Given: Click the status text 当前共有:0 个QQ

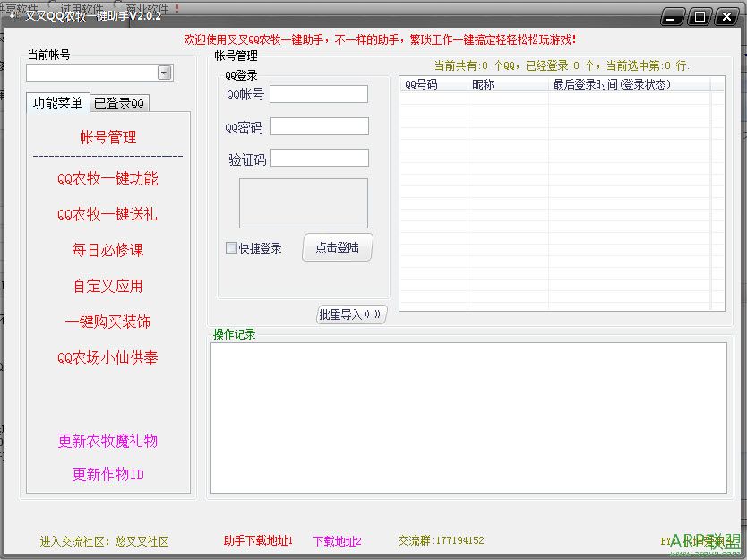Looking at the screenshot, I should coord(477,65).
